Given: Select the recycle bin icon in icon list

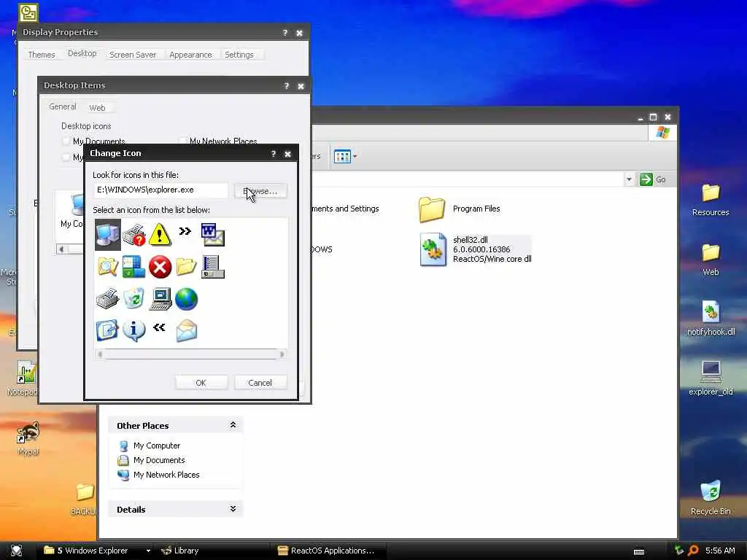Looking at the screenshot, I should (134, 299).
